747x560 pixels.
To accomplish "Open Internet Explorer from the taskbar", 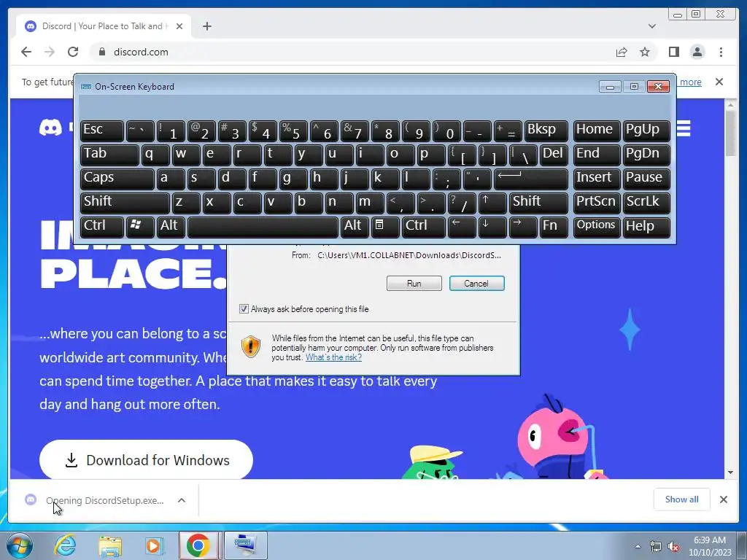I will (65, 545).
